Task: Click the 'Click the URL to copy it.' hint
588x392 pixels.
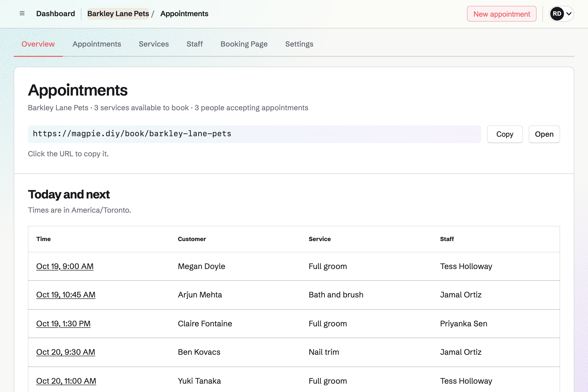Action: click(68, 154)
